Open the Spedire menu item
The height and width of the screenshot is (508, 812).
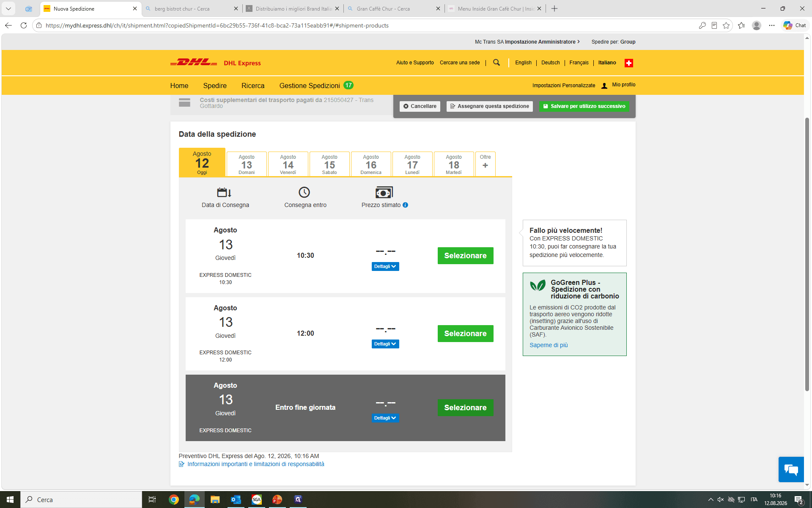215,86
